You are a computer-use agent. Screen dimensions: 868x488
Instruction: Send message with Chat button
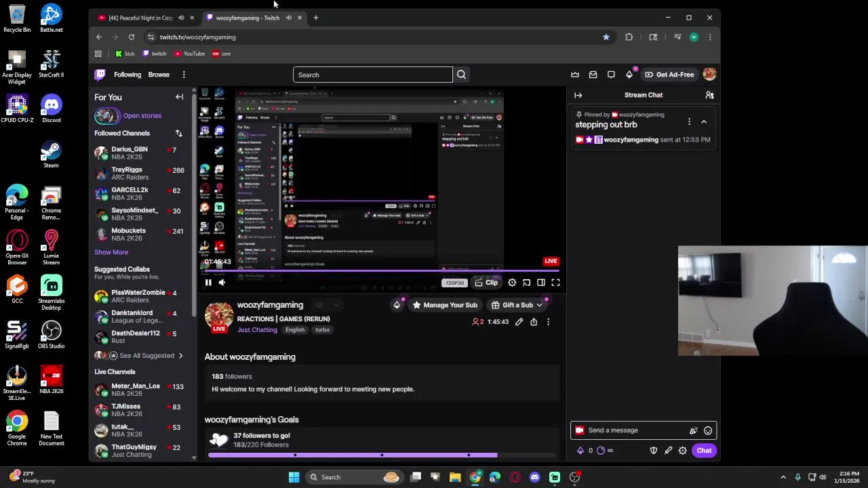pyautogui.click(x=704, y=451)
